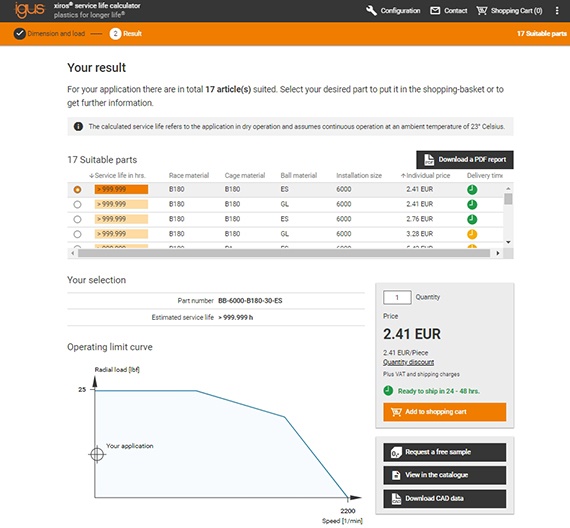
Task: Click horizontal scroll left arrow
Action: (73, 253)
